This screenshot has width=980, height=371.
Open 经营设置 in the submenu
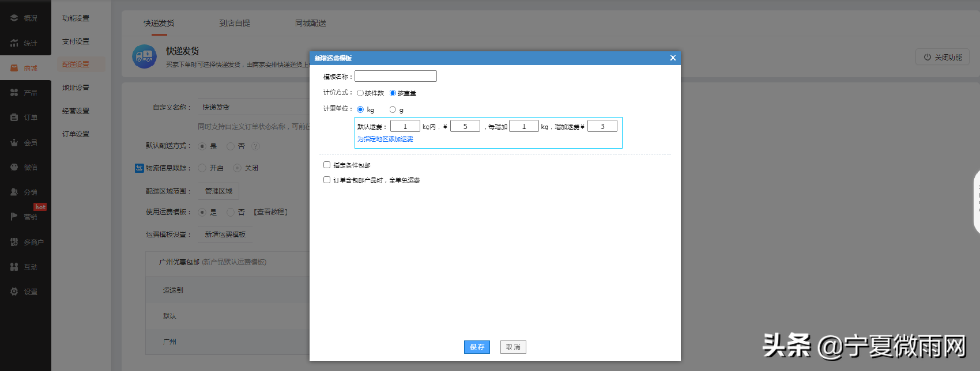76,111
